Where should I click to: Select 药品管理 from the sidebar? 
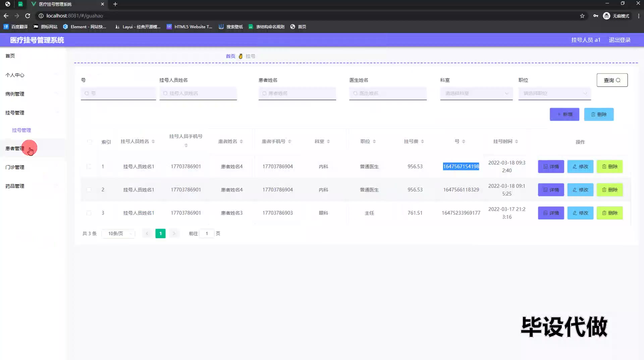[15, 186]
